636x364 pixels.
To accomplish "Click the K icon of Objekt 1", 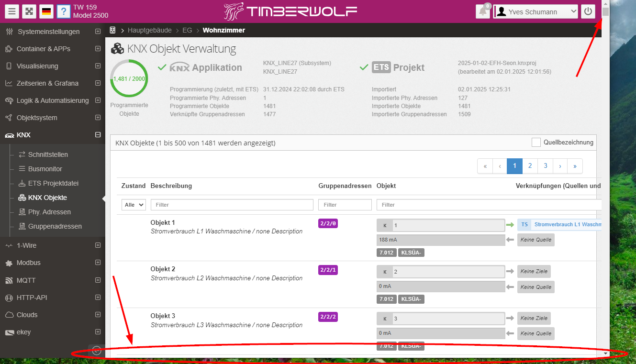I will pos(385,225).
